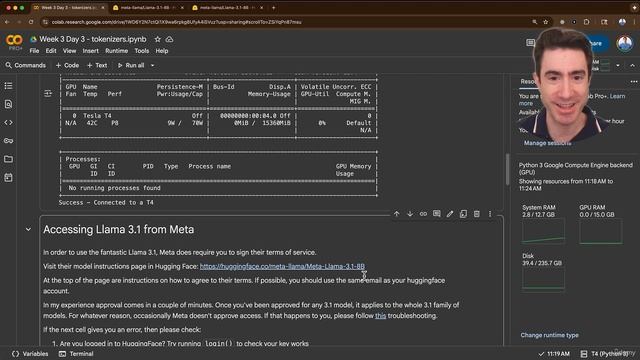Image resolution: width=640 pixels, height=360 pixels.
Task: Add a new Code cell
Action: click(67, 65)
